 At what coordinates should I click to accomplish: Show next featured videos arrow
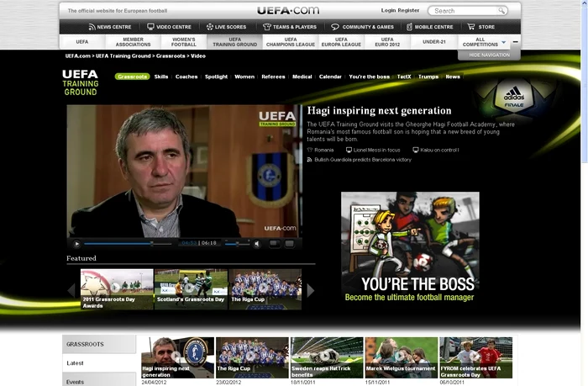click(310, 290)
